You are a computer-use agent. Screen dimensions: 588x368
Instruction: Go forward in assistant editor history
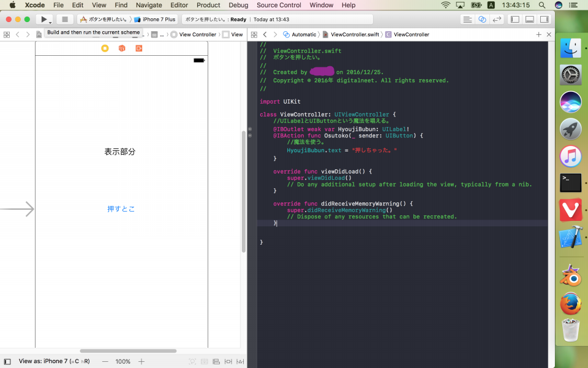[275, 34]
